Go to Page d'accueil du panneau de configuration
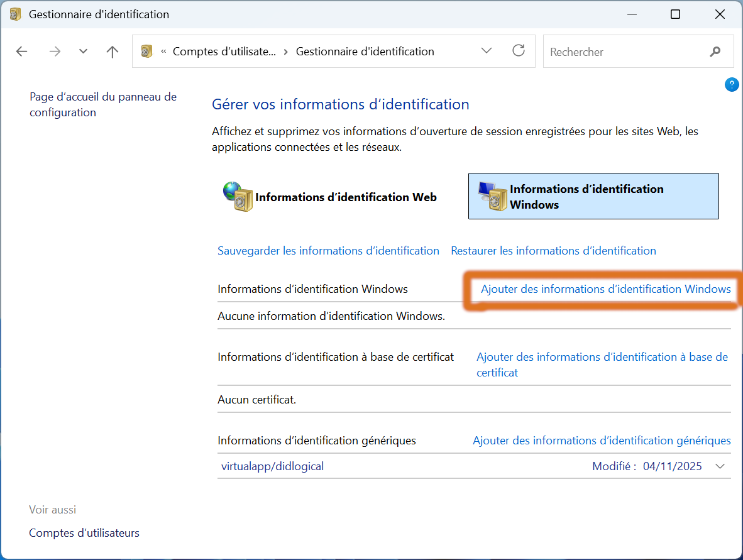Viewport: 743px width, 560px height. point(102,104)
